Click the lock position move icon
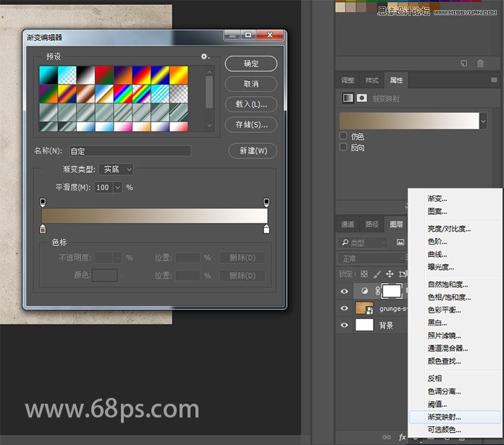 (x=390, y=274)
